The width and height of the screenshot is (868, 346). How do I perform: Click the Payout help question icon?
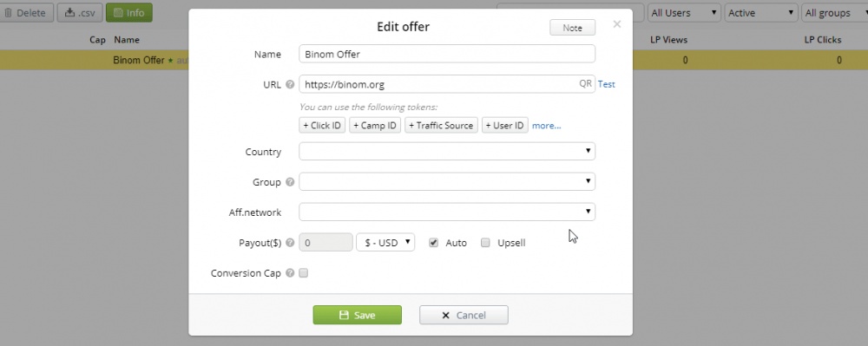tap(290, 243)
